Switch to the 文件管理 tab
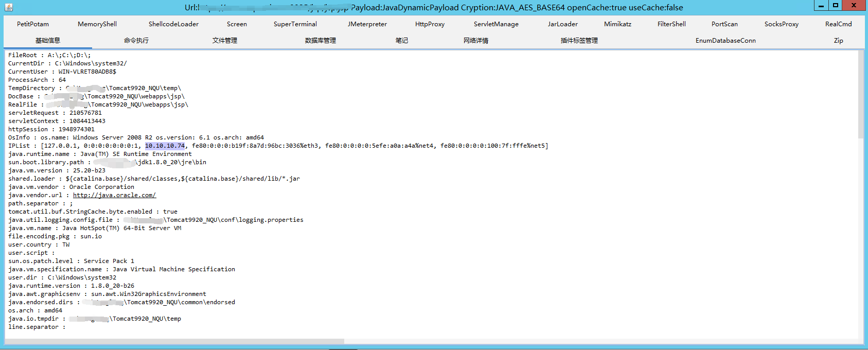The width and height of the screenshot is (868, 350). click(225, 41)
